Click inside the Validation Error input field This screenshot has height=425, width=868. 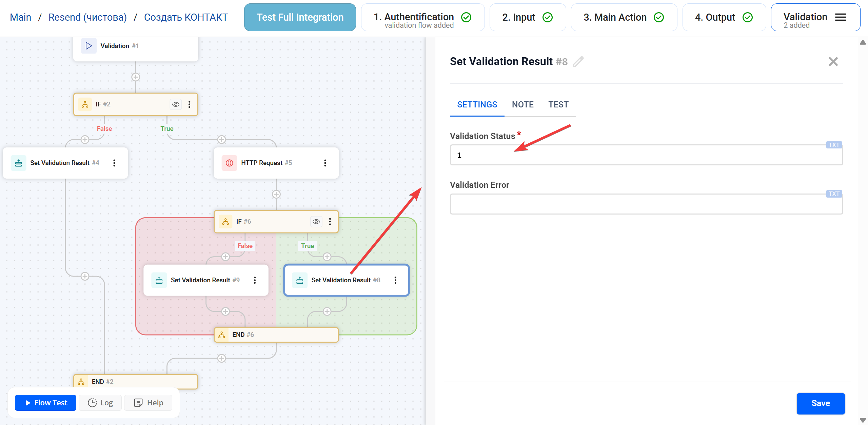coord(644,204)
